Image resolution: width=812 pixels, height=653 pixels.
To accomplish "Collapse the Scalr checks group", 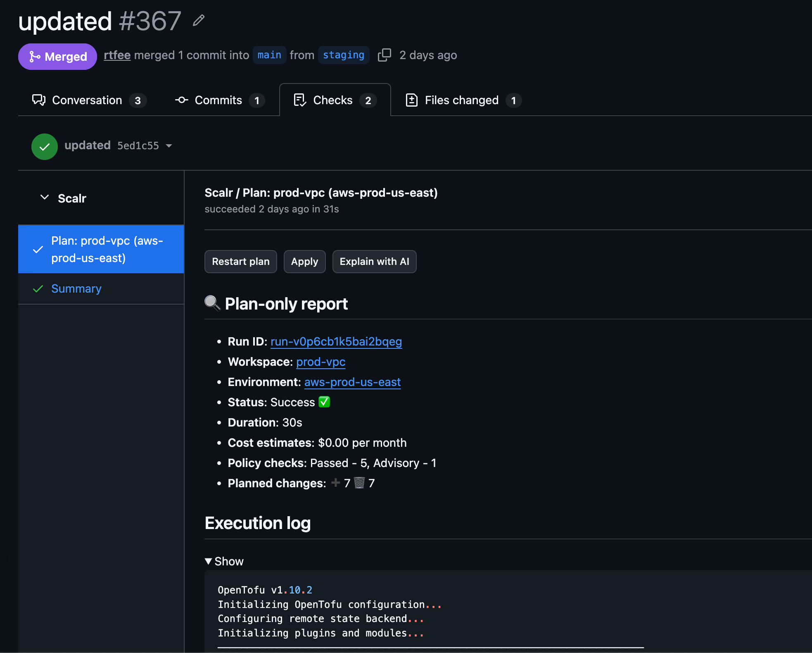I will pos(45,198).
